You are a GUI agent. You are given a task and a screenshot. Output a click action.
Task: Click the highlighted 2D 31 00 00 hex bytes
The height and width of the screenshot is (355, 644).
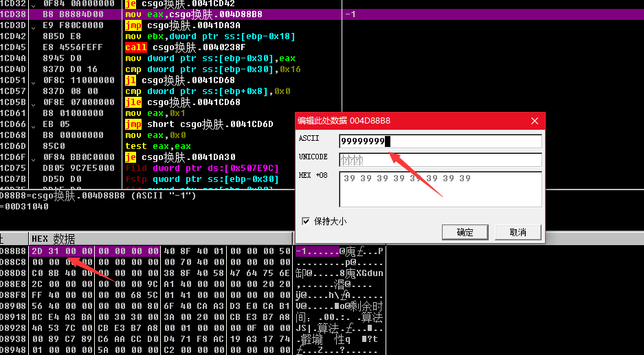(62, 251)
